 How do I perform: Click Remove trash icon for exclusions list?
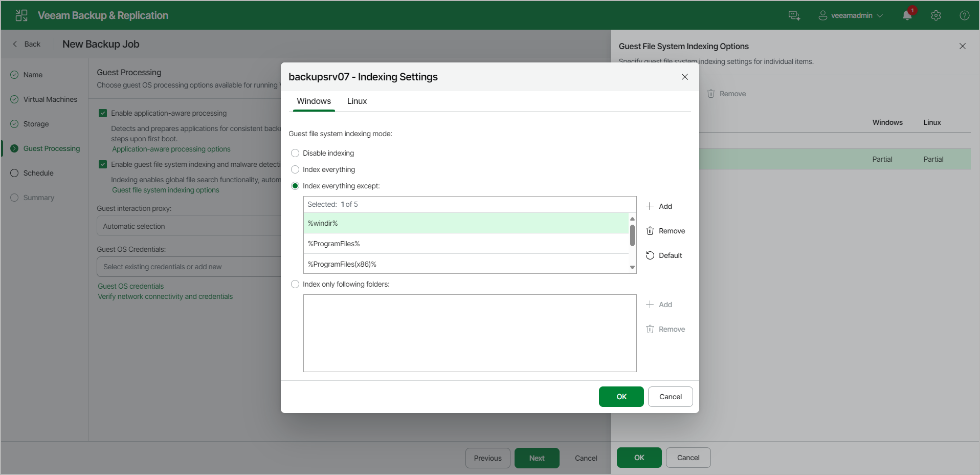click(650, 231)
